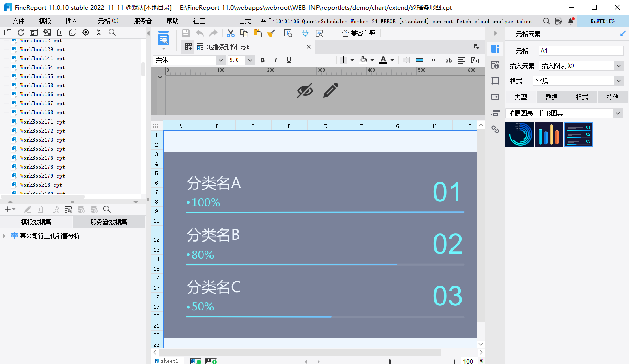Toggle italic formatting
The height and width of the screenshot is (364, 629).
[275, 60]
